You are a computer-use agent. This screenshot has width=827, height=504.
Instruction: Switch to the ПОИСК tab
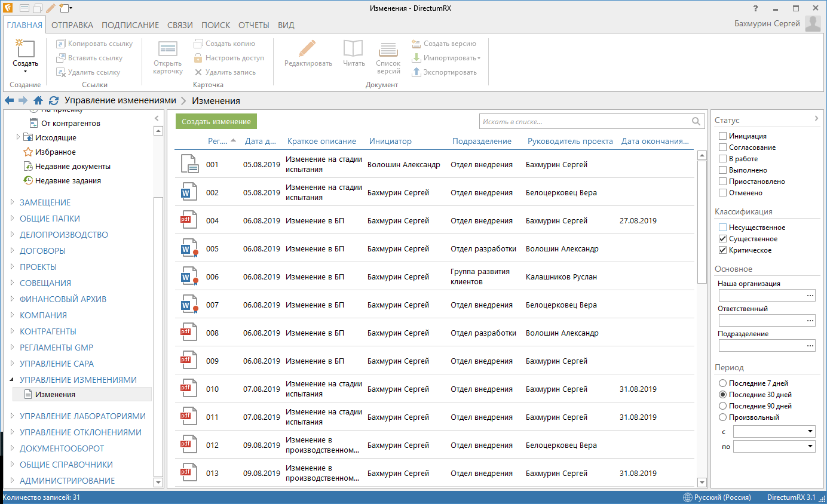click(x=216, y=25)
